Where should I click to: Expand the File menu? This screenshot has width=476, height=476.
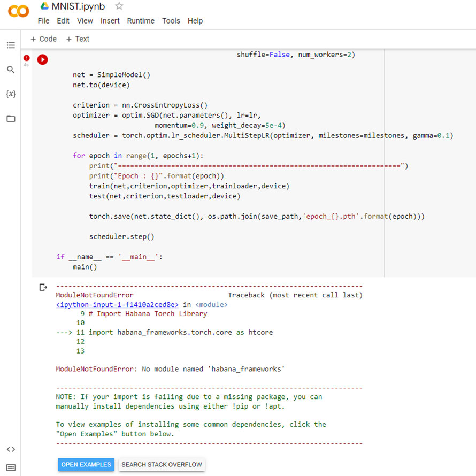tap(43, 21)
